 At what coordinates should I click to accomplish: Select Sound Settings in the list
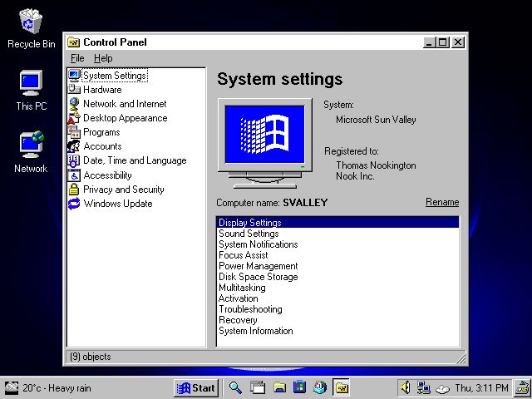(249, 234)
